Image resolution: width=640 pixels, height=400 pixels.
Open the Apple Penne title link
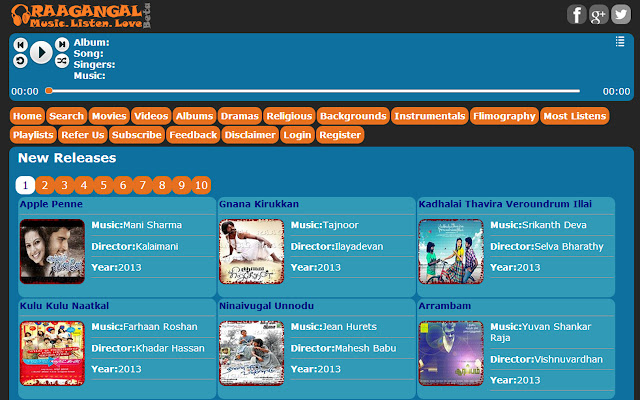coord(51,204)
